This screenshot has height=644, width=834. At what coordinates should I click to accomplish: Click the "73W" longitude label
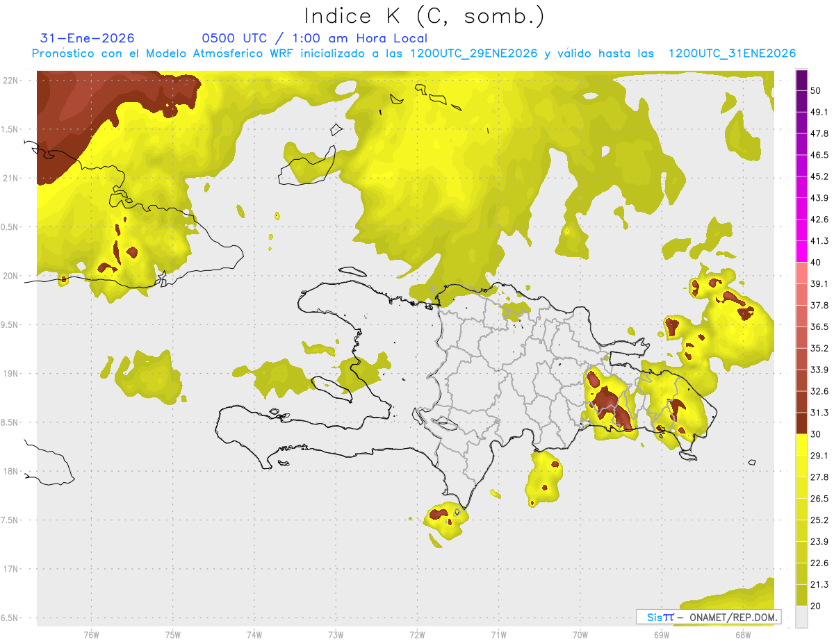point(336,635)
